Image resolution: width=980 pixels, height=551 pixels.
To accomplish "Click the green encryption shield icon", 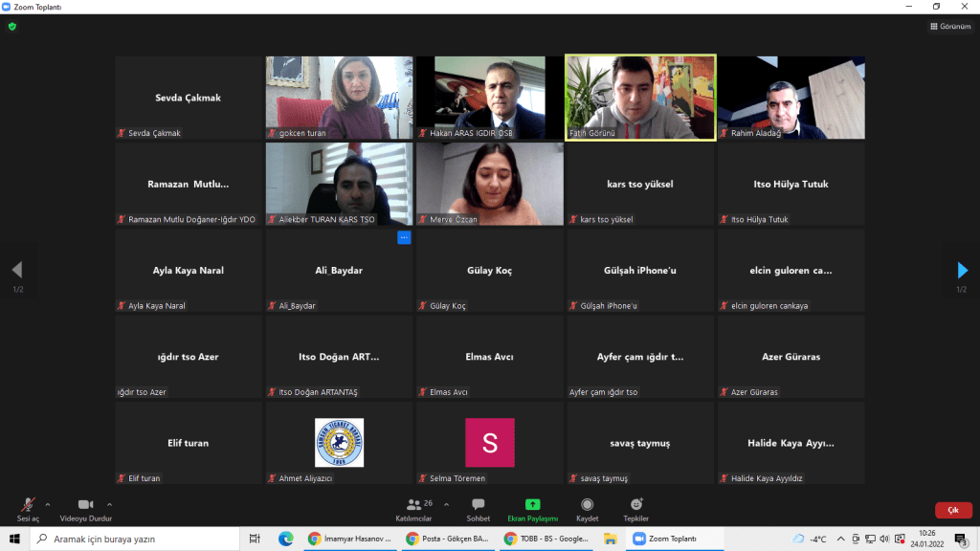I will click(x=12, y=27).
